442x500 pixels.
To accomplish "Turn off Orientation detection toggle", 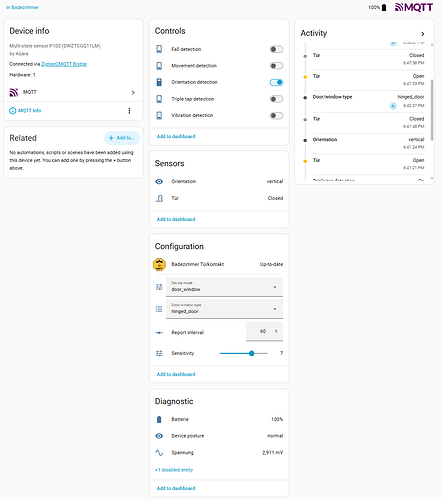I will pos(276,82).
